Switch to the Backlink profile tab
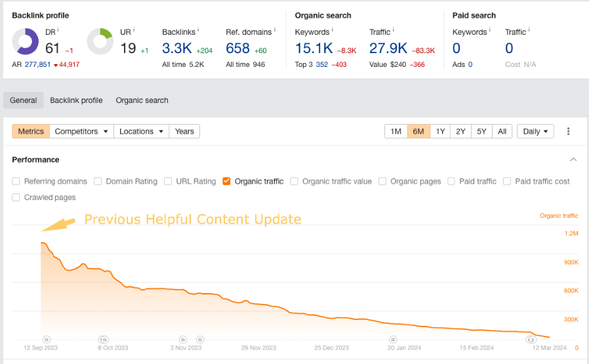 [76, 100]
